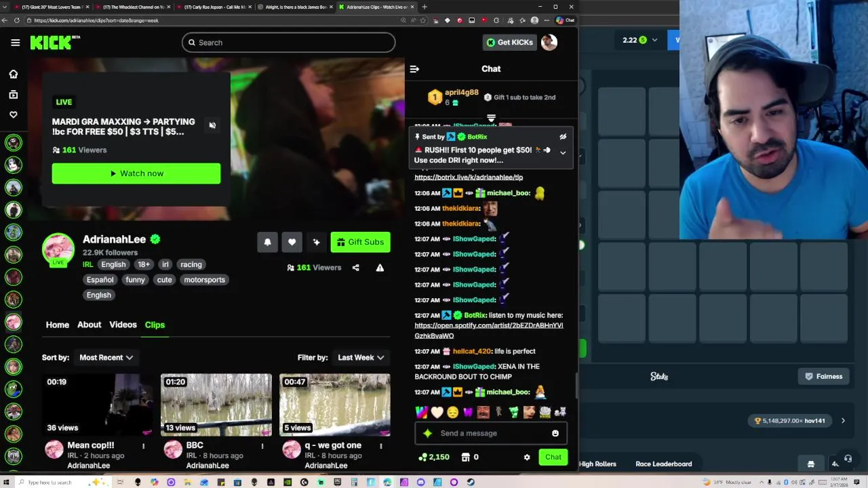Open the q - we got one clip thumbnail
This screenshot has width=868, height=488.
pos(335,405)
